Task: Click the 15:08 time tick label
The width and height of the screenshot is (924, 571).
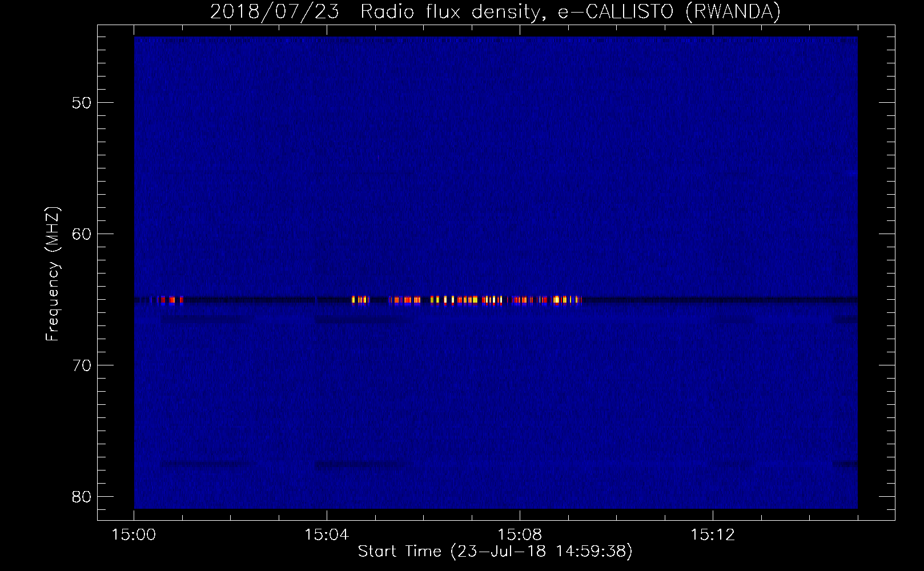Action: pyautogui.click(x=520, y=535)
